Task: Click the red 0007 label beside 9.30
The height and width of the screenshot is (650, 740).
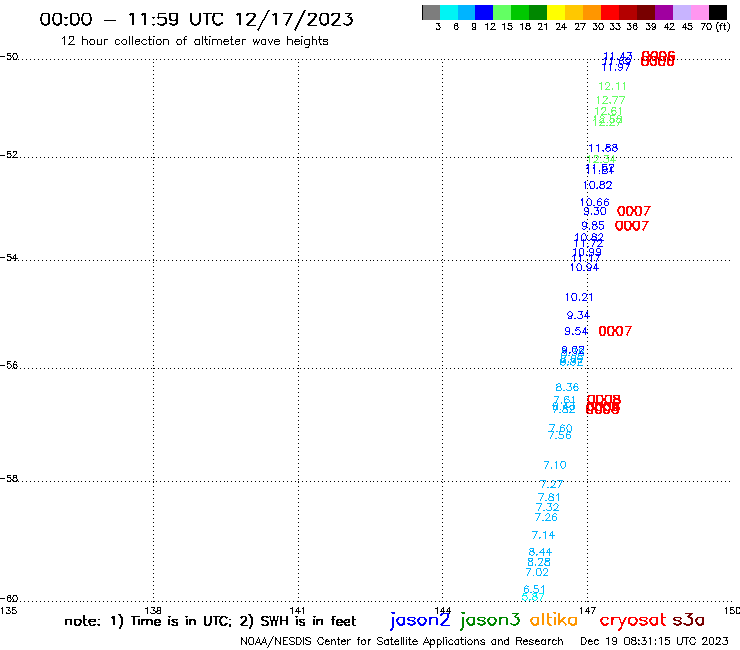Action: [x=634, y=211]
